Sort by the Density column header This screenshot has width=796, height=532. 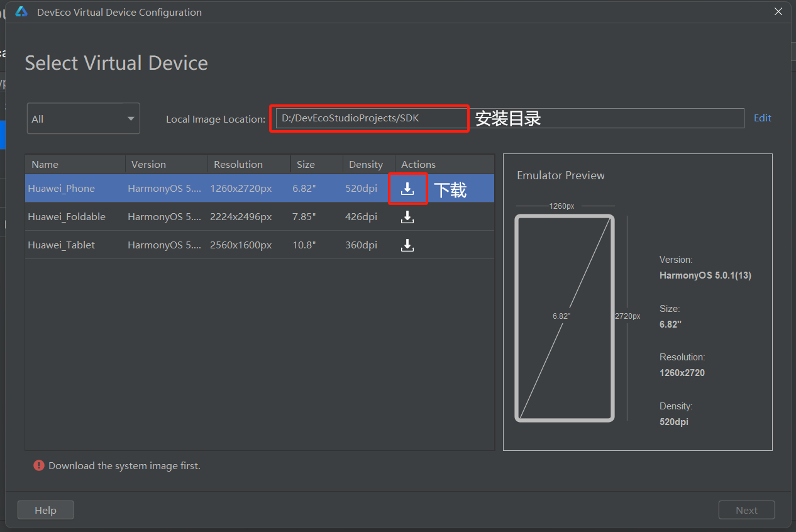(368, 164)
